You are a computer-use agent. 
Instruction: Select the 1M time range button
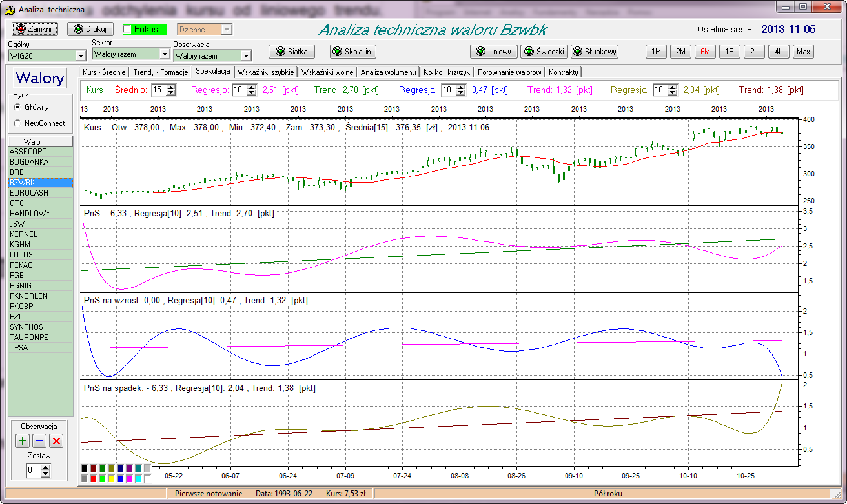[656, 52]
